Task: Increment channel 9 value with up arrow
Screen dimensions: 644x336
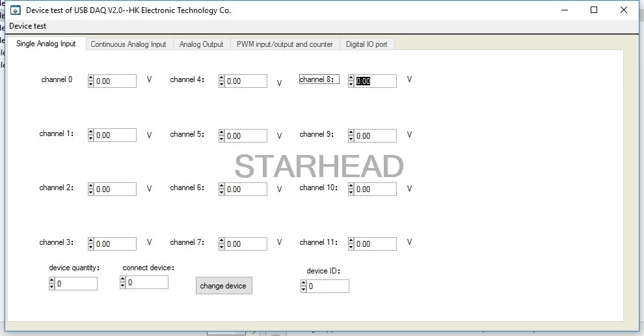Action: tap(351, 132)
